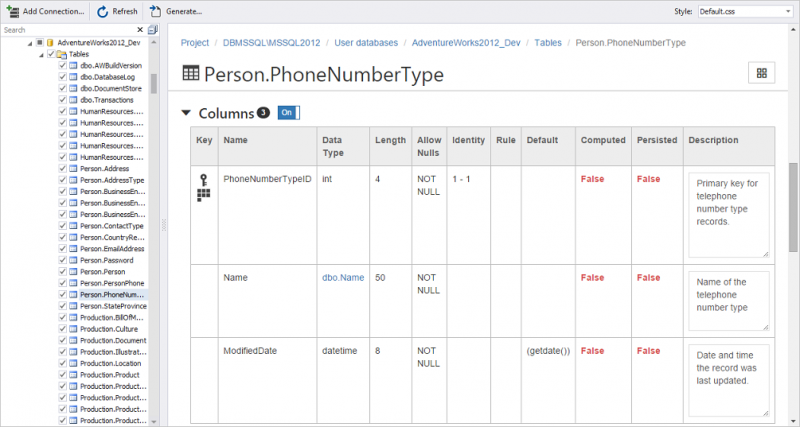Uncheck the dbo.DocumentStore checkbox

click(63, 88)
